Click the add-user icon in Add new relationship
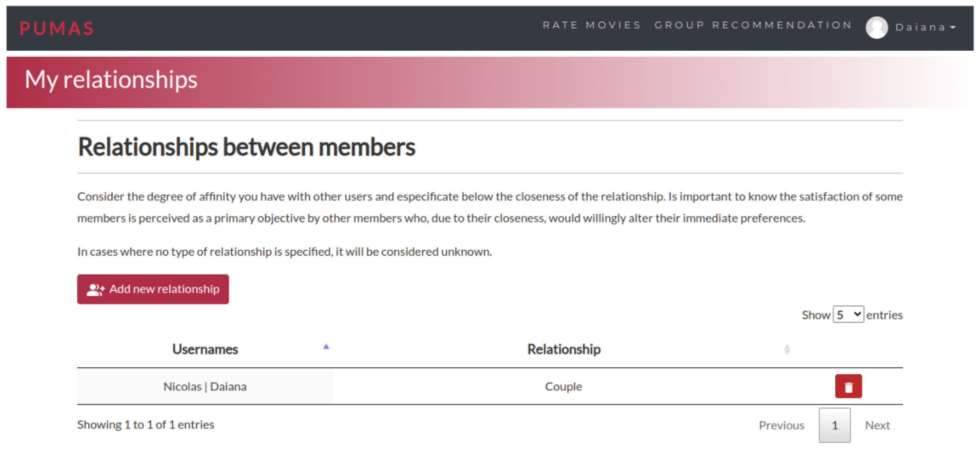This screenshot has width=980, height=450. coord(95,290)
